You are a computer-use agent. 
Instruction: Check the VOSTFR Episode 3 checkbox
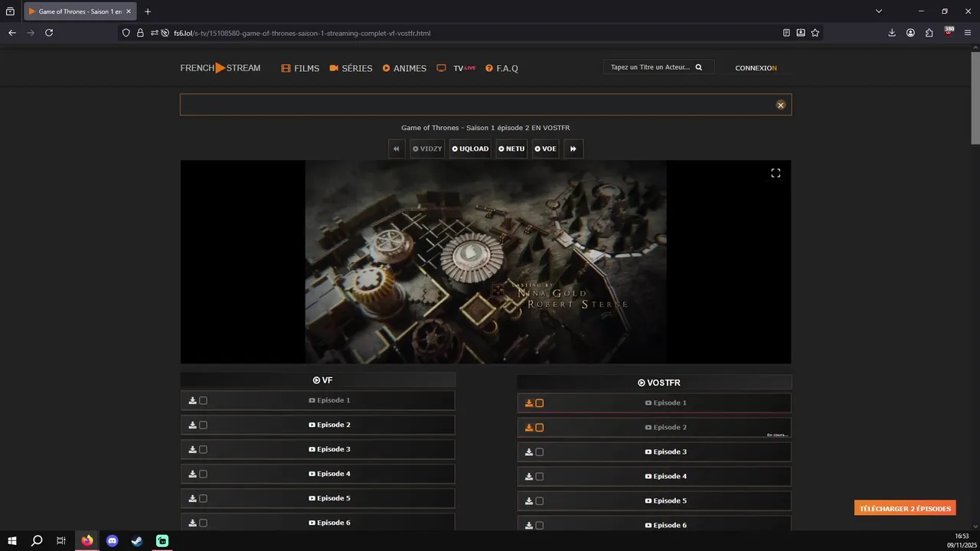coord(540,452)
